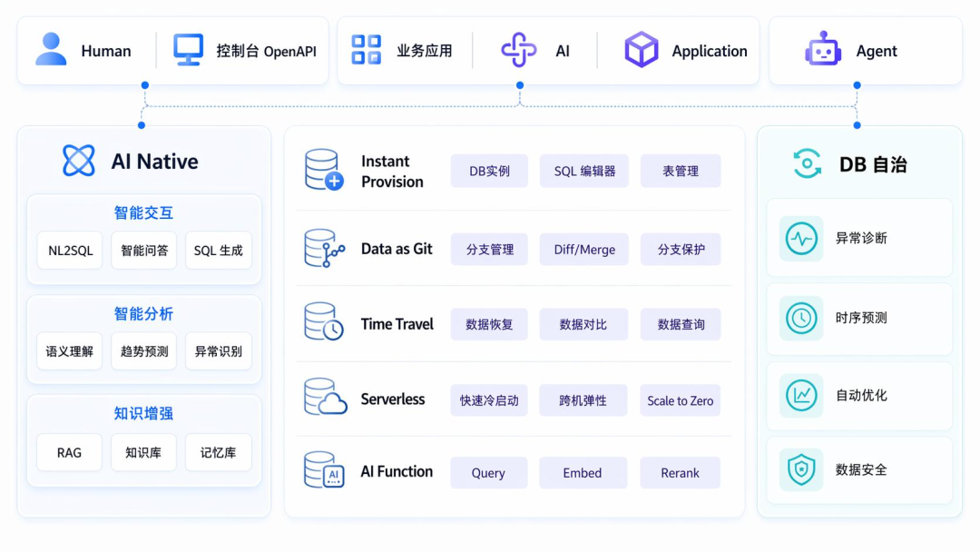980x552 pixels.
Task: Click the 异常诊断 pulse icon
Action: pos(801,238)
